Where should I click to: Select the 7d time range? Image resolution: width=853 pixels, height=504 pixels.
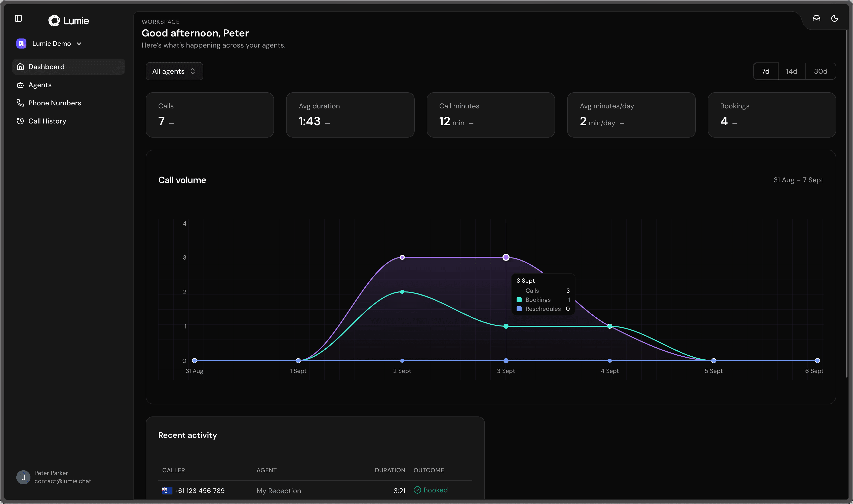coord(765,71)
